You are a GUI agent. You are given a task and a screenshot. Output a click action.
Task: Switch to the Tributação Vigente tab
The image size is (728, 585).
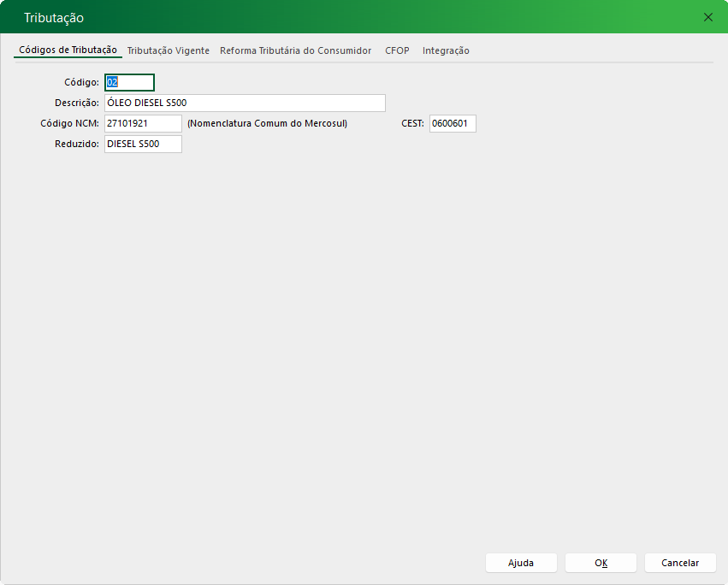coord(168,50)
